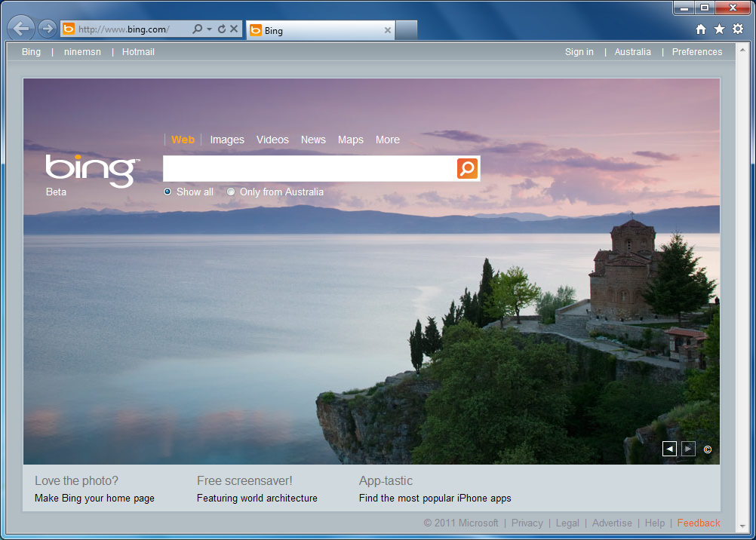This screenshot has height=540, width=756.
Task: Click the URL text http://www.bing.com/
Action: pos(124,29)
